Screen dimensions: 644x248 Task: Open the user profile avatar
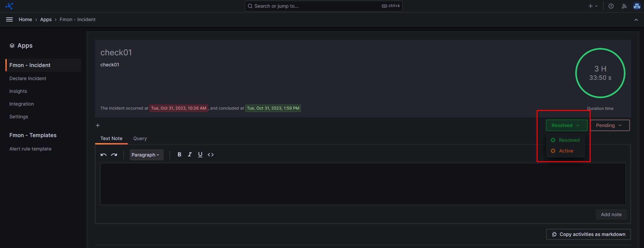[x=637, y=6]
